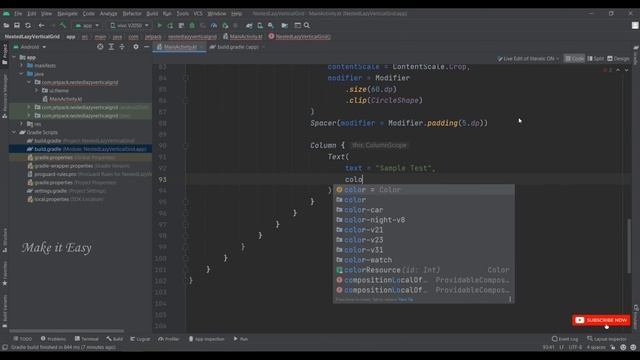Click the Debug app bug icon
Screen dimensions: 640x360
point(192,25)
